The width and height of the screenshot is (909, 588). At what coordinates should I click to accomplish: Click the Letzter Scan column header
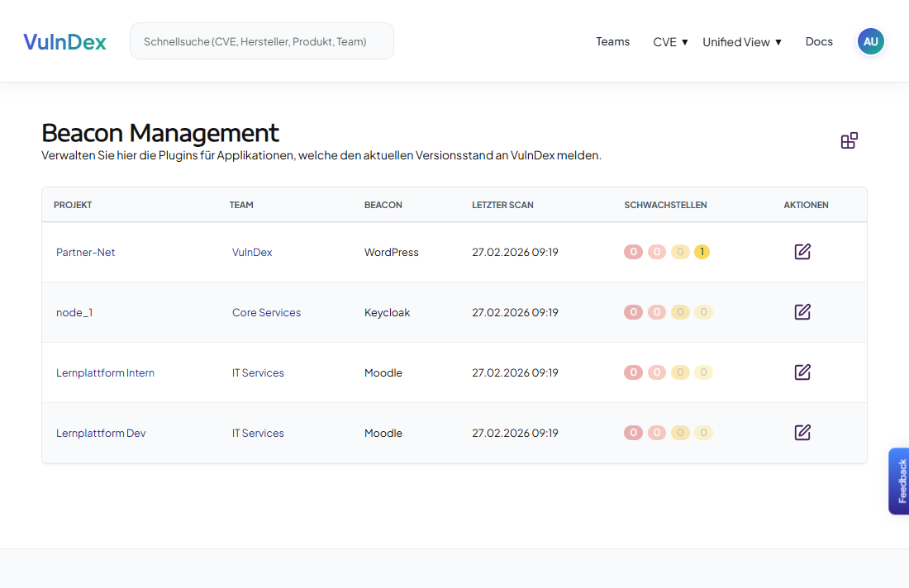pyautogui.click(x=502, y=205)
